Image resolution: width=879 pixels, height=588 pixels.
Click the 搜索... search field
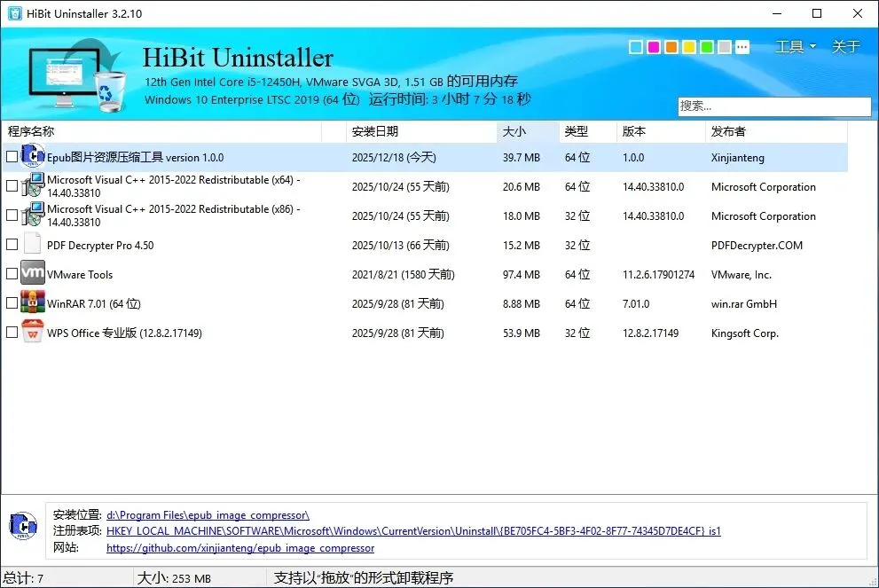click(774, 106)
